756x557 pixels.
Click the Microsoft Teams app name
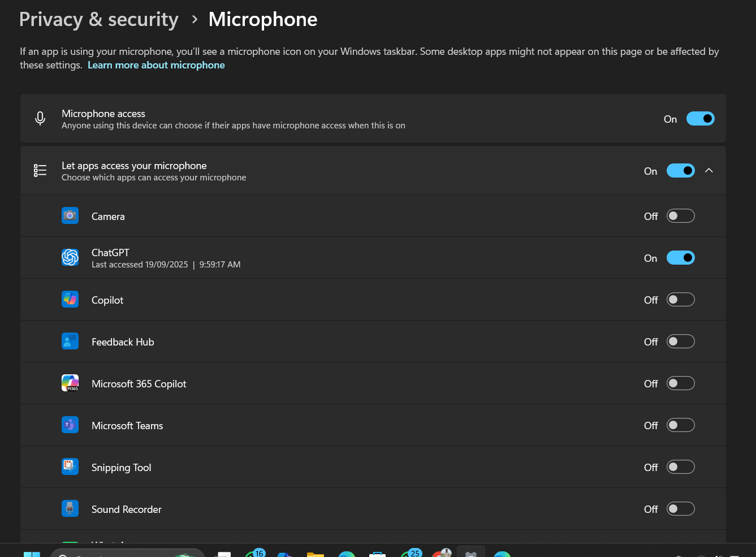(127, 426)
